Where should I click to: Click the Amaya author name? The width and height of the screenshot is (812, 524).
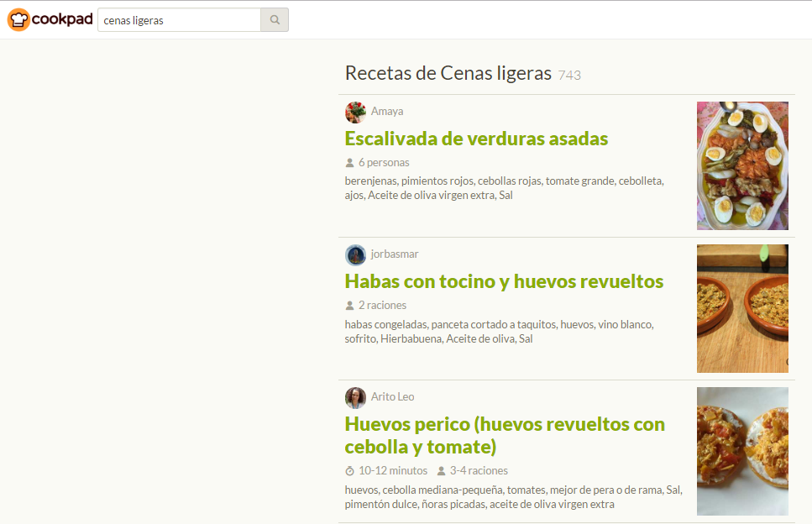(387, 112)
